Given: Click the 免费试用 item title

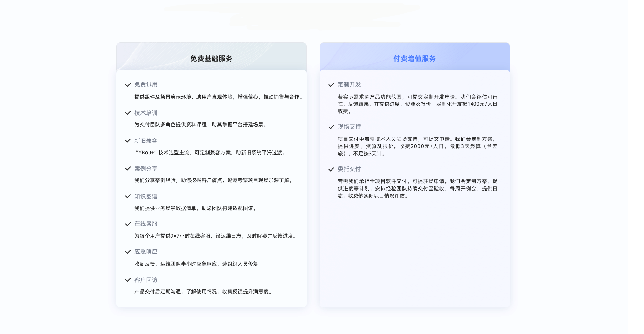Looking at the screenshot, I should pos(146,84).
